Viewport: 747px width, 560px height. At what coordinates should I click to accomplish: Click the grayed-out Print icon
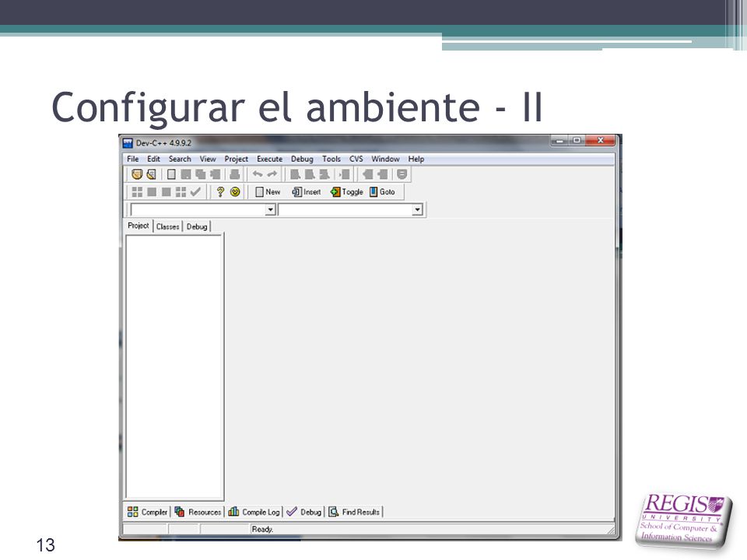click(235, 174)
